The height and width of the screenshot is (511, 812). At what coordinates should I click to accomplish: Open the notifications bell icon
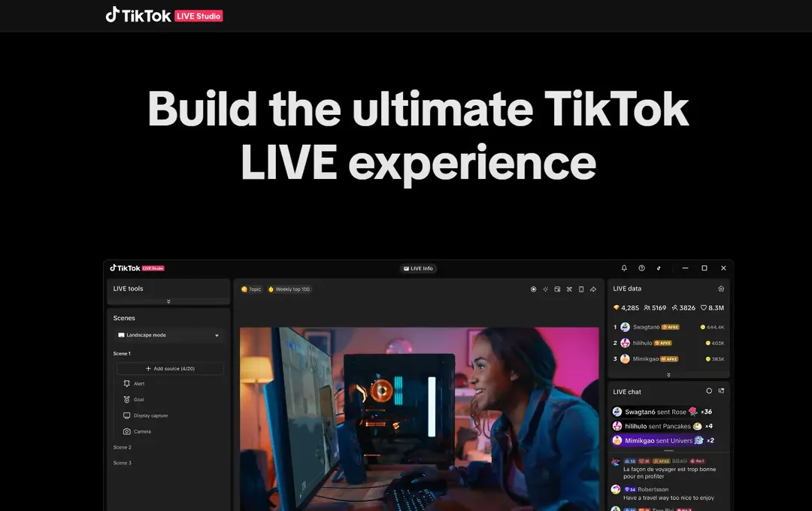click(624, 268)
